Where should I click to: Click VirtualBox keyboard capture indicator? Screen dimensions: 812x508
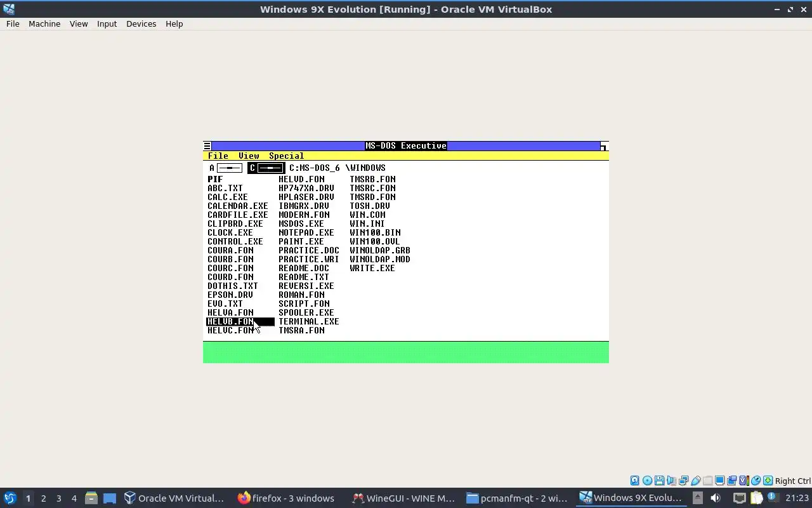768,481
